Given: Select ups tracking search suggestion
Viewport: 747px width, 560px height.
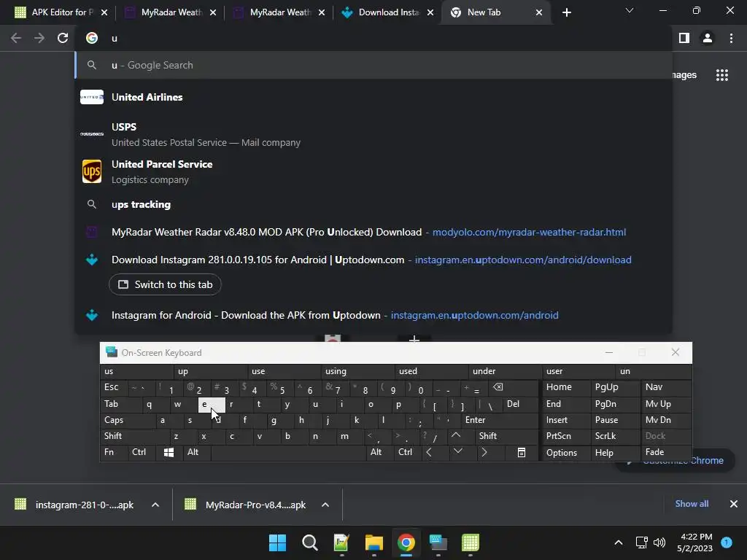Looking at the screenshot, I should tap(373, 205).
